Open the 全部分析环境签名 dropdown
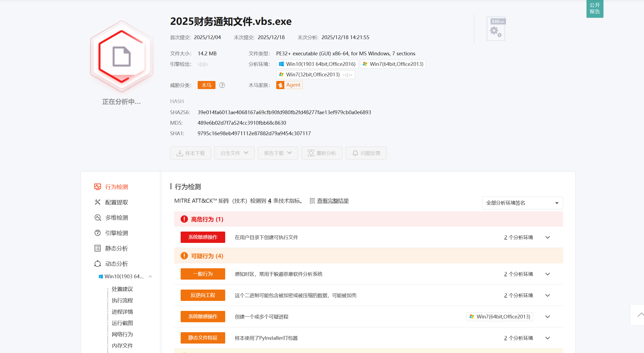This screenshot has width=644, height=353. 522,203
